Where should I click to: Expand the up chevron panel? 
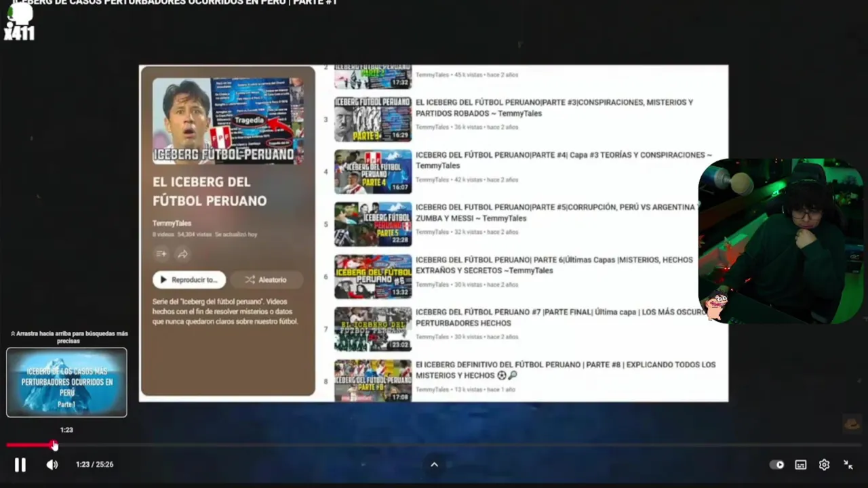point(434,464)
